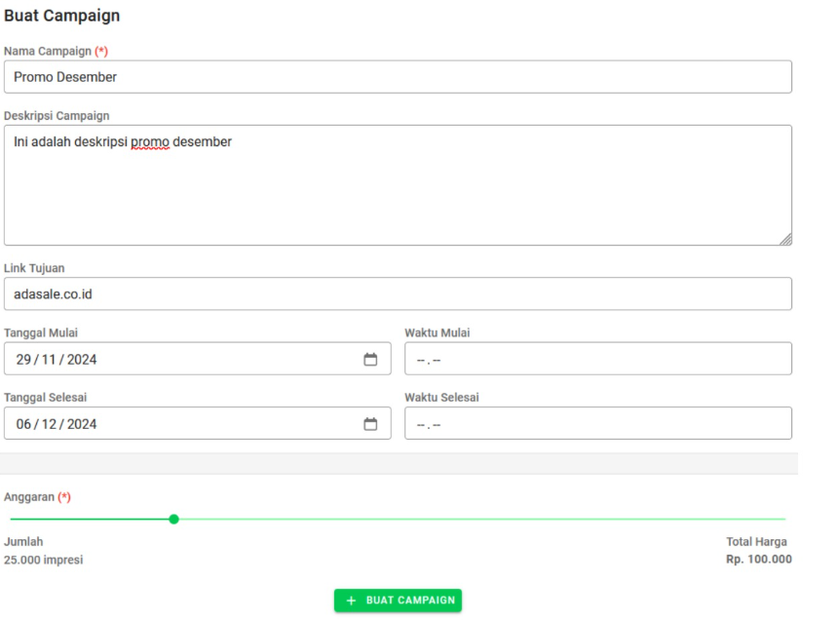
Task: Open the Tanggal Selesai calendar picker icon
Action: (x=370, y=424)
